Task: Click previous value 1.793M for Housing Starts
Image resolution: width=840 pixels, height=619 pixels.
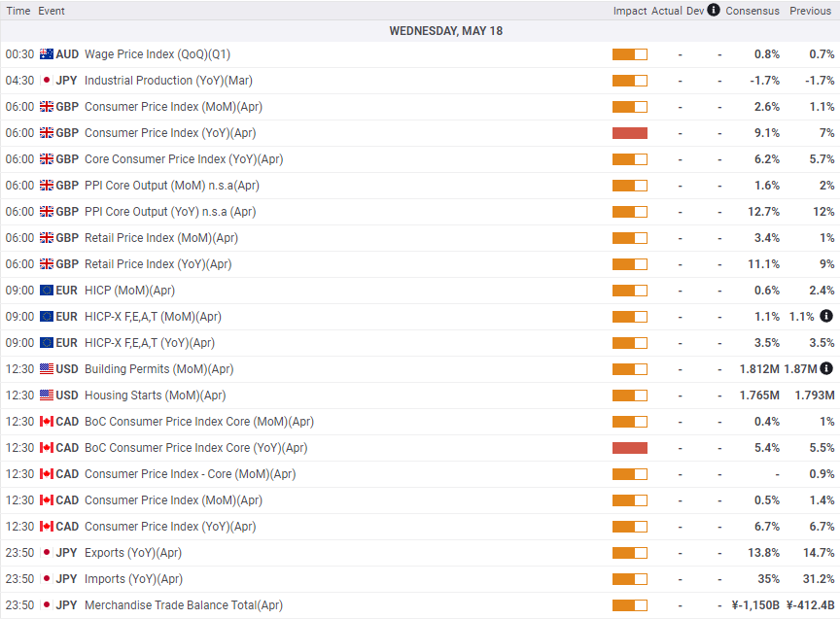Action: (815, 395)
